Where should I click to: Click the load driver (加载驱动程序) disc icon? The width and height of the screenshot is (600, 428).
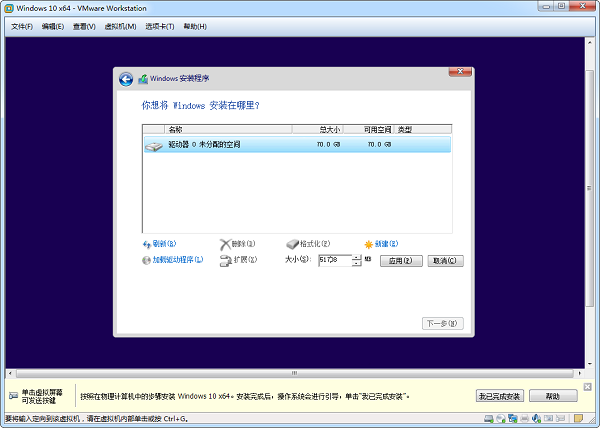point(146,260)
